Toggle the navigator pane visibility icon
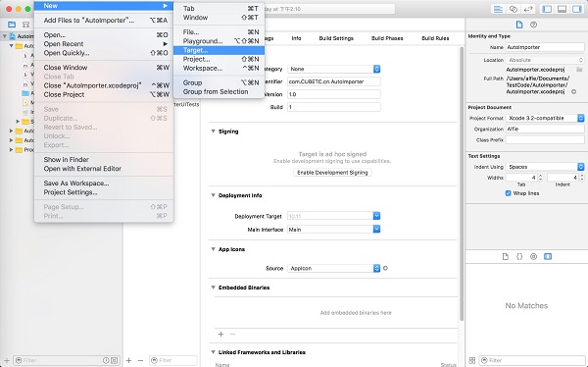Image resolution: width=588 pixels, height=367 pixels. pos(547,10)
